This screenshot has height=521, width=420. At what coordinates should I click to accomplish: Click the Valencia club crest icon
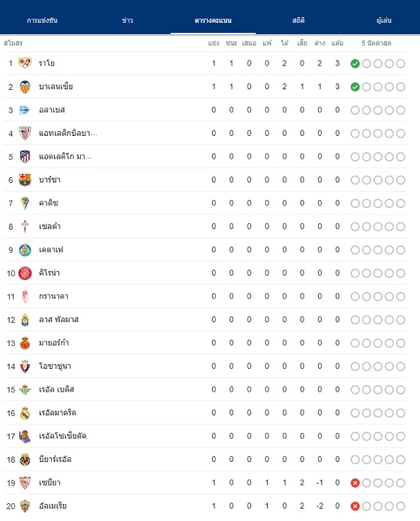pyautogui.click(x=25, y=87)
